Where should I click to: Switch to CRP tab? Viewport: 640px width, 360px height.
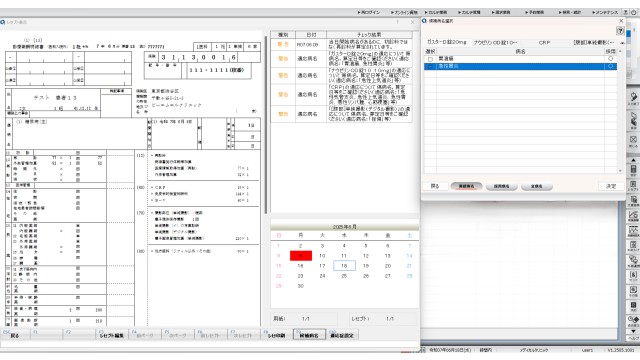coord(544,42)
